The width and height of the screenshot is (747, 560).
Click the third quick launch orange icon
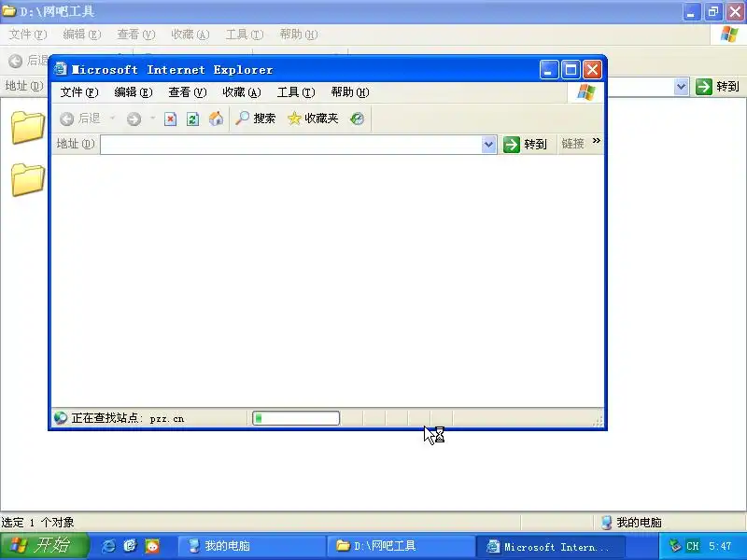click(x=152, y=546)
